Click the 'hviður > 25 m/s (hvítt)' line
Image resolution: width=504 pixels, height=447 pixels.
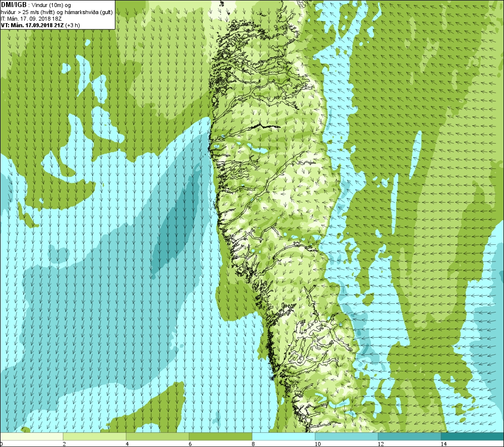(28, 12)
